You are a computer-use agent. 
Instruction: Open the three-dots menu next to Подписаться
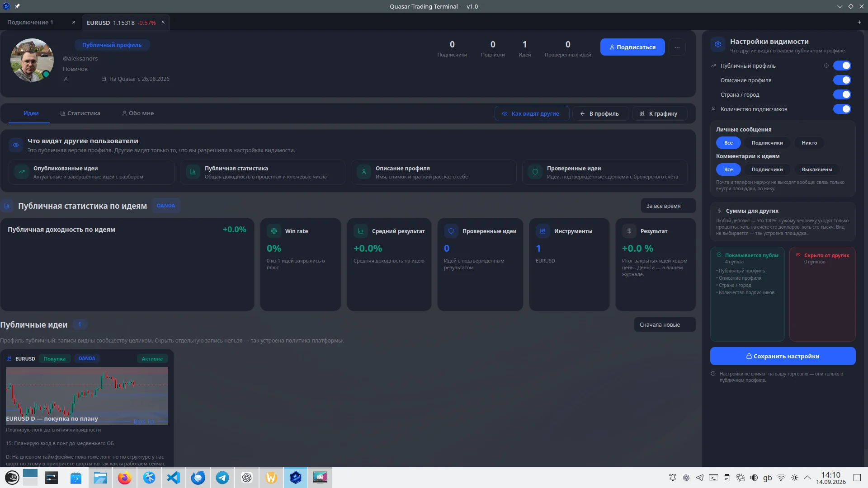[677, 47]
